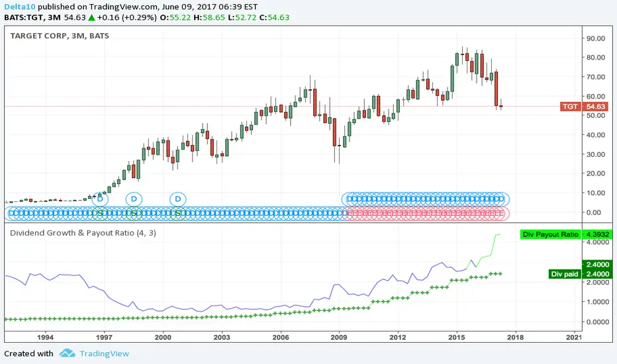
Task: Click the C:54.63 close value in header
Action: tap(274, 17)
